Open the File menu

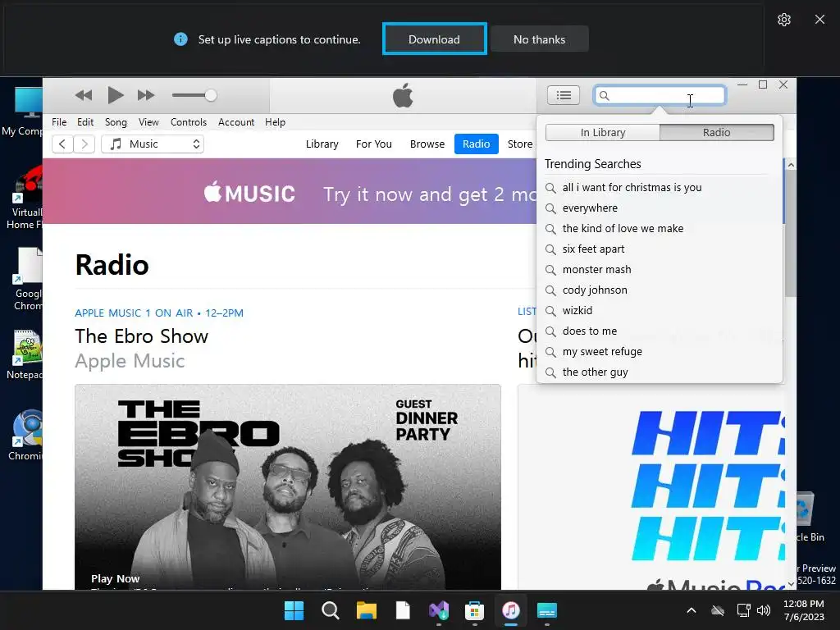[59, 122]
